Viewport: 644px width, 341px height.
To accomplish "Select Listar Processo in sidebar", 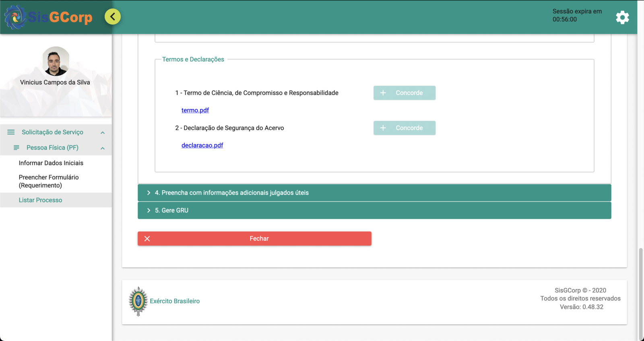I will (x=40, y=200).
